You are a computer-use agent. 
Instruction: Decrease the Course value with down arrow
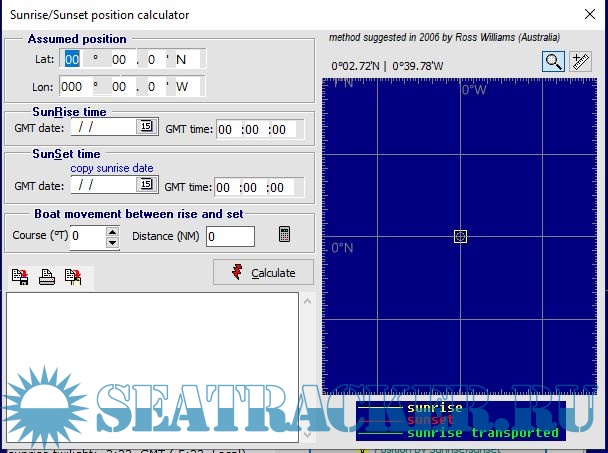112,242
